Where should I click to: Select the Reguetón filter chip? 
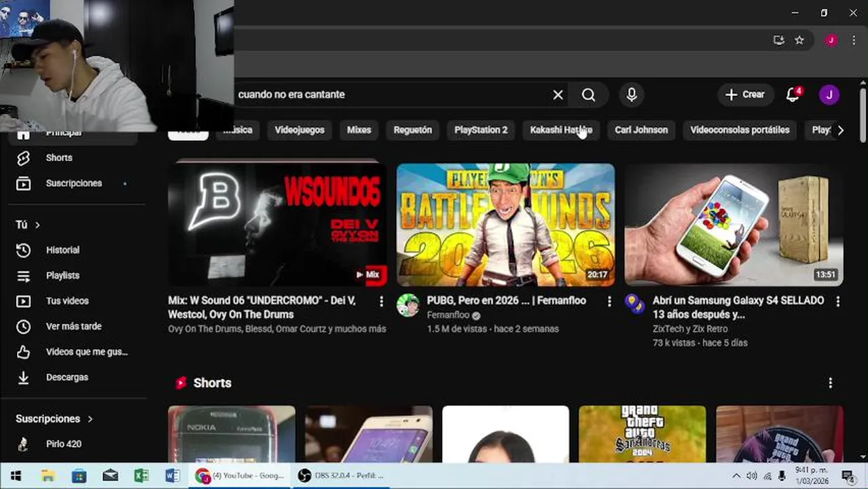tap(413, 130)
